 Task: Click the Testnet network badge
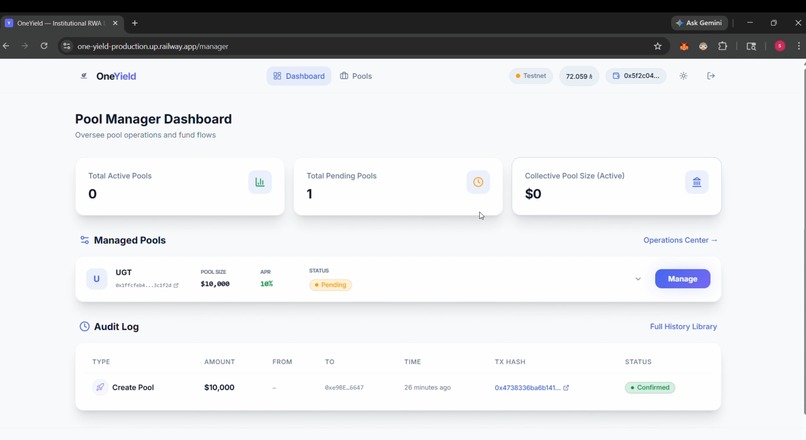point(530,76)
